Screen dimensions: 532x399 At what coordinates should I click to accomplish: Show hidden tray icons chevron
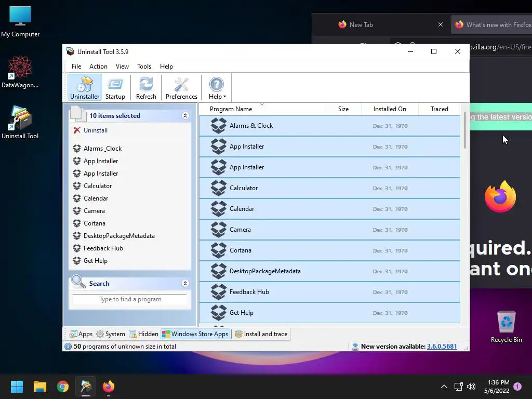pyautogui.click(x=444, y=387)
